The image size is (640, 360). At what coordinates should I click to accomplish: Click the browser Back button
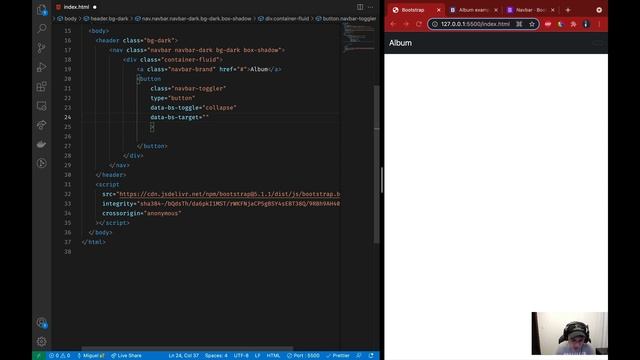[x=393, y=24]
